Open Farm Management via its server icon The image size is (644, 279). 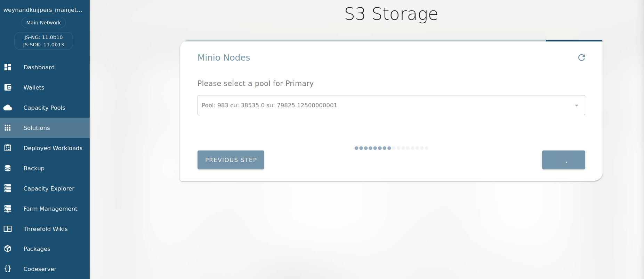(x=8, y=209)
